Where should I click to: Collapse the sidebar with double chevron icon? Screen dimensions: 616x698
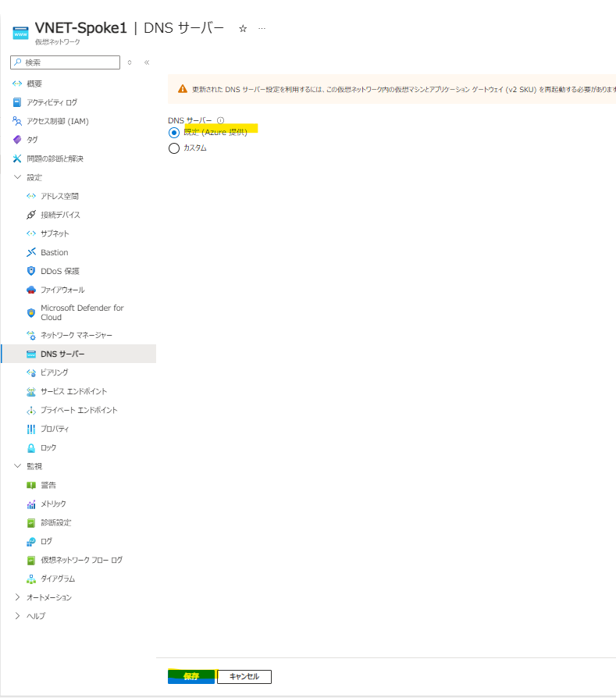(x=147, y=62)
